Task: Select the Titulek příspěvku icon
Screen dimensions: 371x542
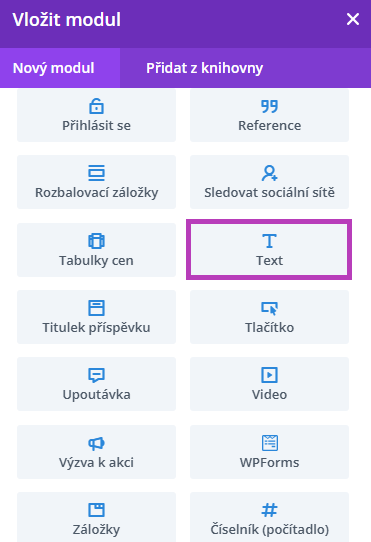Action: (x=96, y=308)
